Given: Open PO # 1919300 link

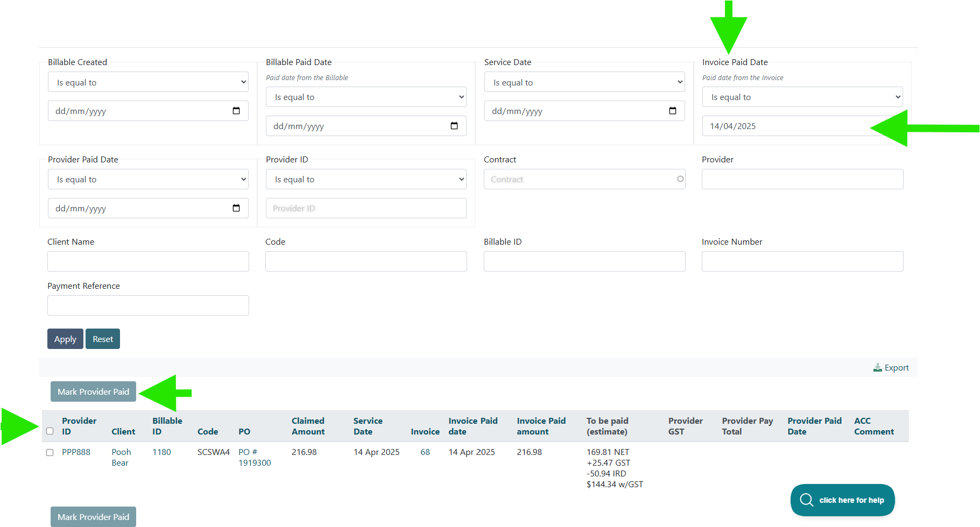Looking at the screenshot, I should coord(255,458).
